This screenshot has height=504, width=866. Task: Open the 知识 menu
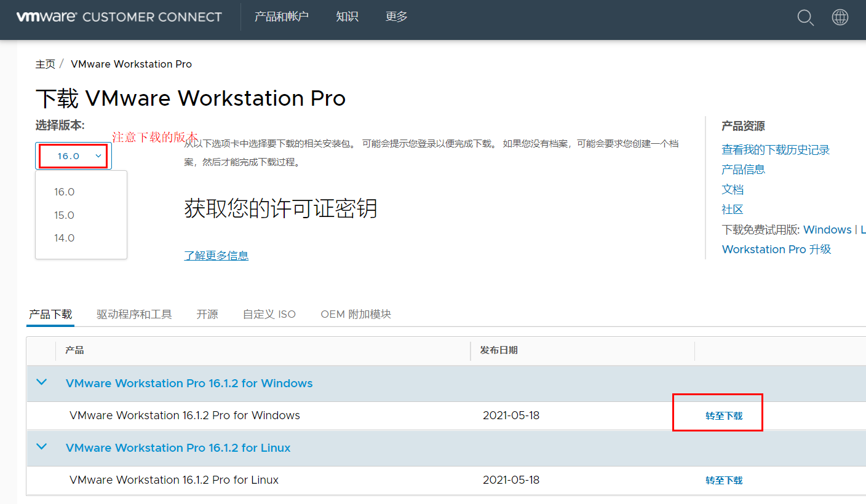347,17
